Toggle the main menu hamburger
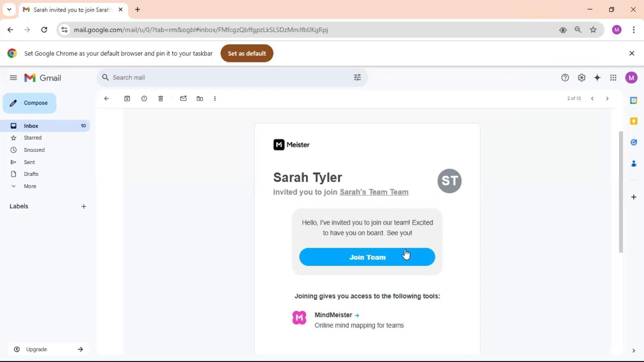Viewport: 644px width, 362px height. point(13,78)
